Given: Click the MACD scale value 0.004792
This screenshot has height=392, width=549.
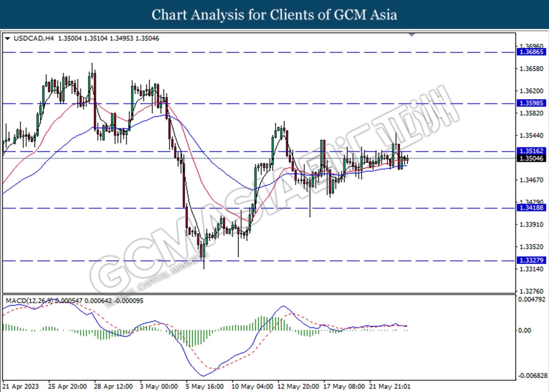Looking at the screenshot, I should 532,299.
